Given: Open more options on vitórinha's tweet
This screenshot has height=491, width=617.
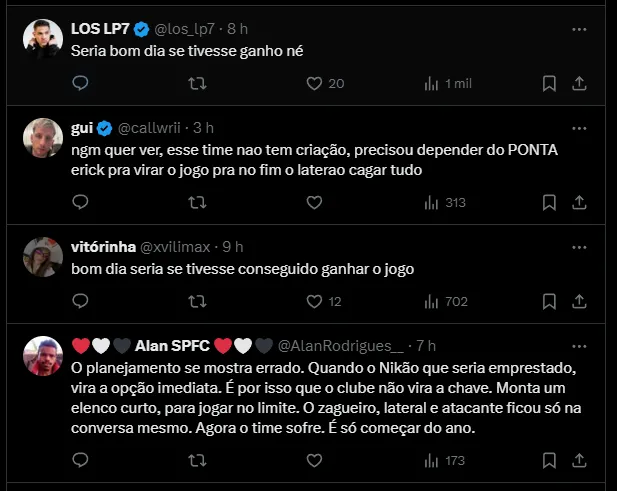Looking at the screenshot, I should click(x=579, y=246).
